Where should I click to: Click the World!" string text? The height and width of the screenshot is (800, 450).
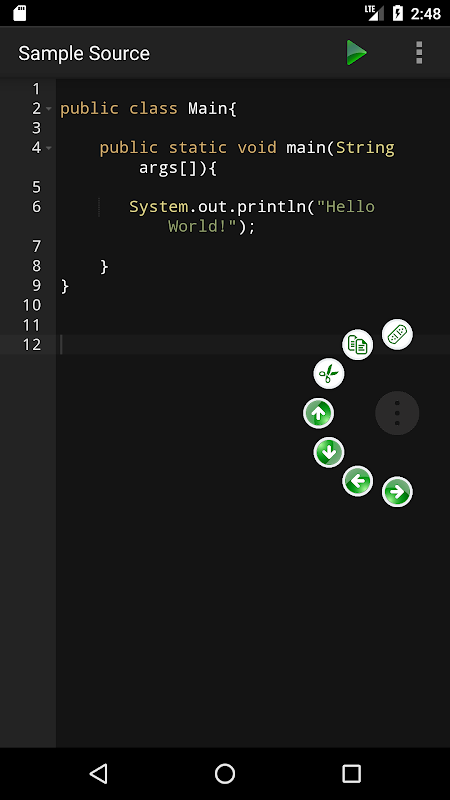[x=203, y=226]
